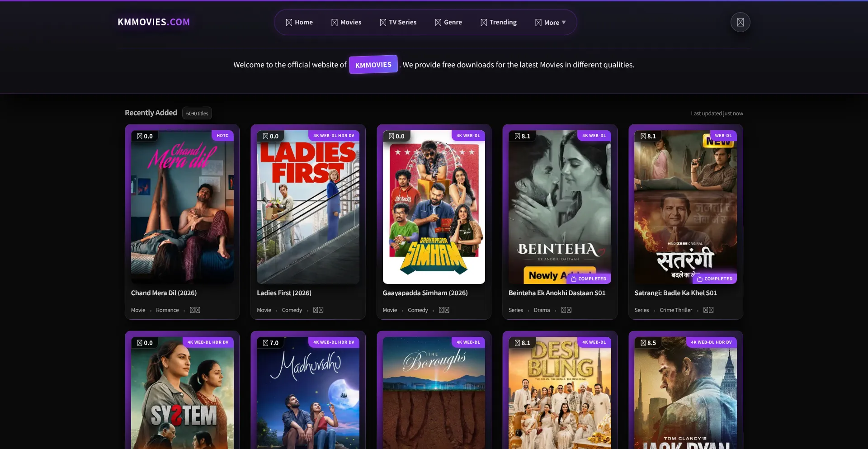Open the Madhuvidhu poster
The image size is (868, 449).
pos(308,393)
